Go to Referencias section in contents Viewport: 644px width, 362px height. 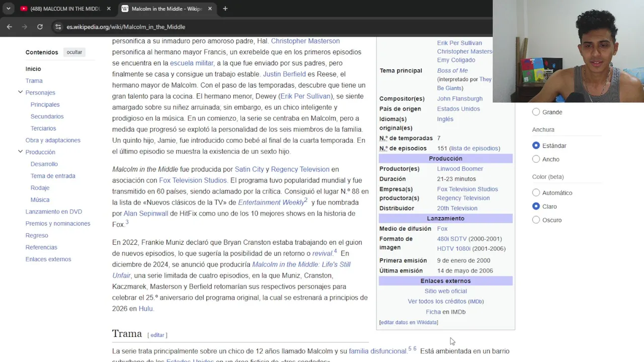pyautogui.click(x=41, y=247)
